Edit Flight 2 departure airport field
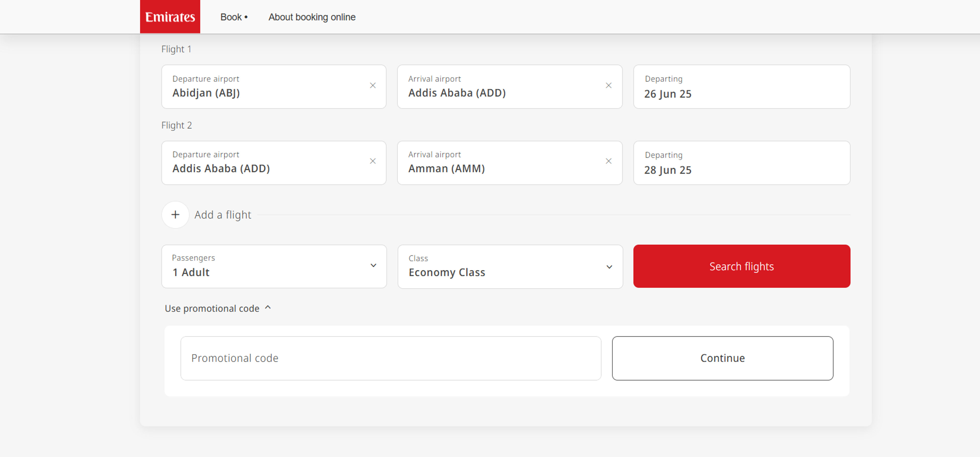The width and height of the screenshot is (980, 457). pyautogui.click(x=274, y=163)
